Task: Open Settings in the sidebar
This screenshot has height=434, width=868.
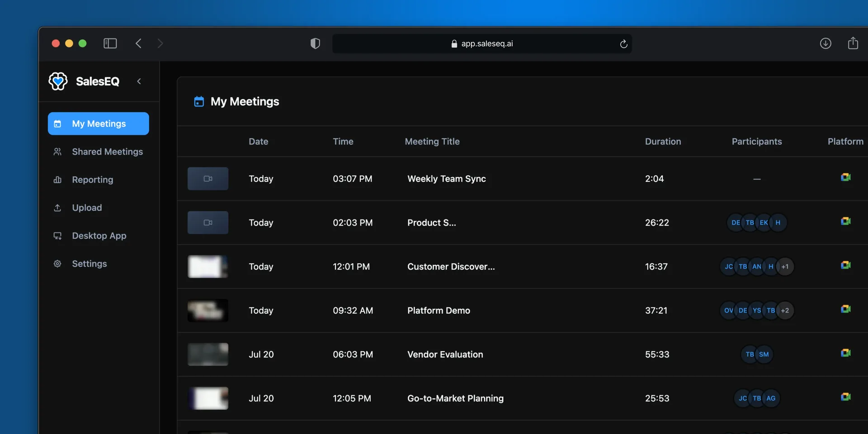Action: (99, 264)
